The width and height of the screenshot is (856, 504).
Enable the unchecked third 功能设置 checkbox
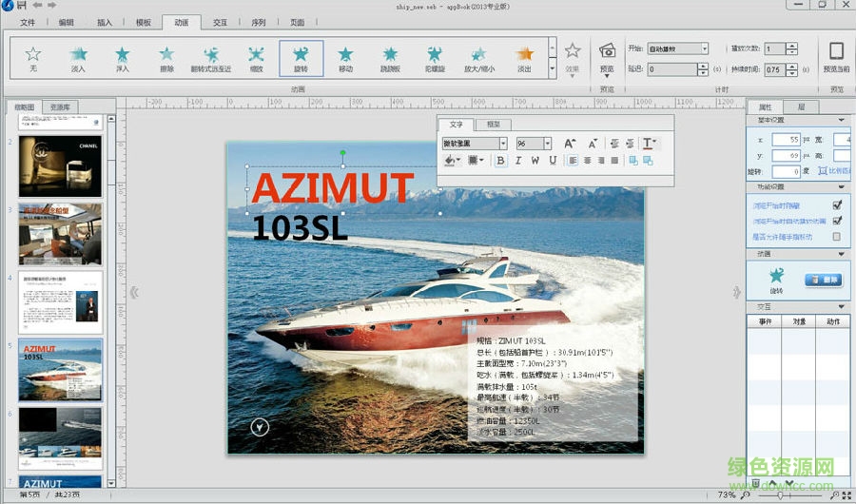(x=837, y=236)
